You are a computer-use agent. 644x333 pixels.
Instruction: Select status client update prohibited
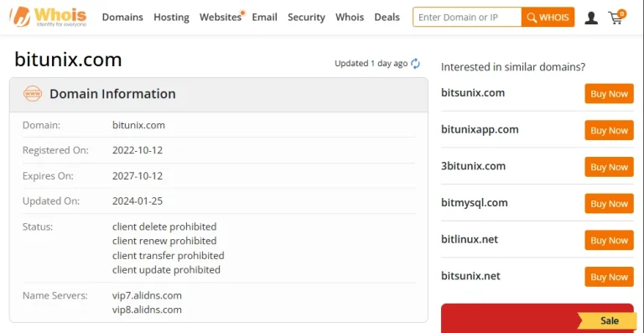point(166,270)
